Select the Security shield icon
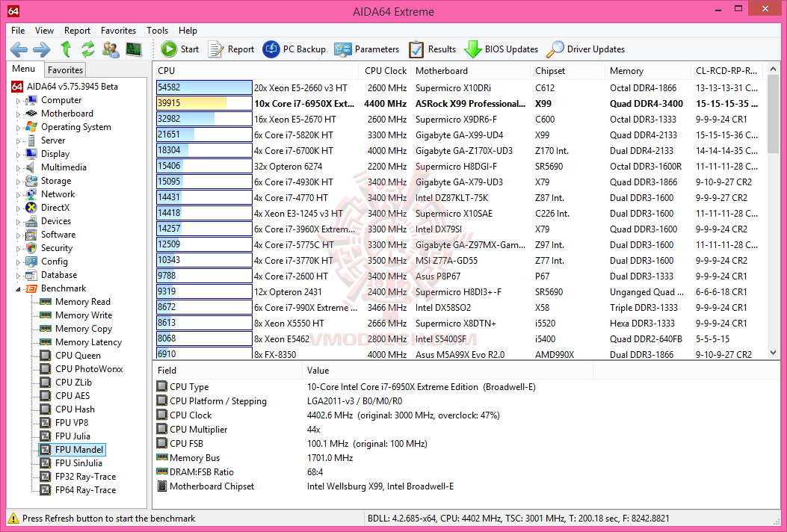Image resolution: width=787 pixels, height=532 pixels. click(x=31, y=248)
